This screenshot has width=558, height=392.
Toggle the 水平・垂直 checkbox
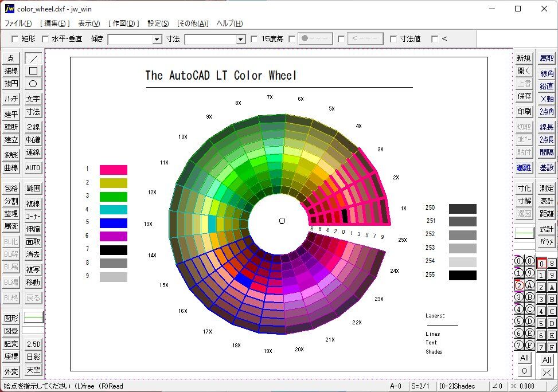(x=45, y=39)
